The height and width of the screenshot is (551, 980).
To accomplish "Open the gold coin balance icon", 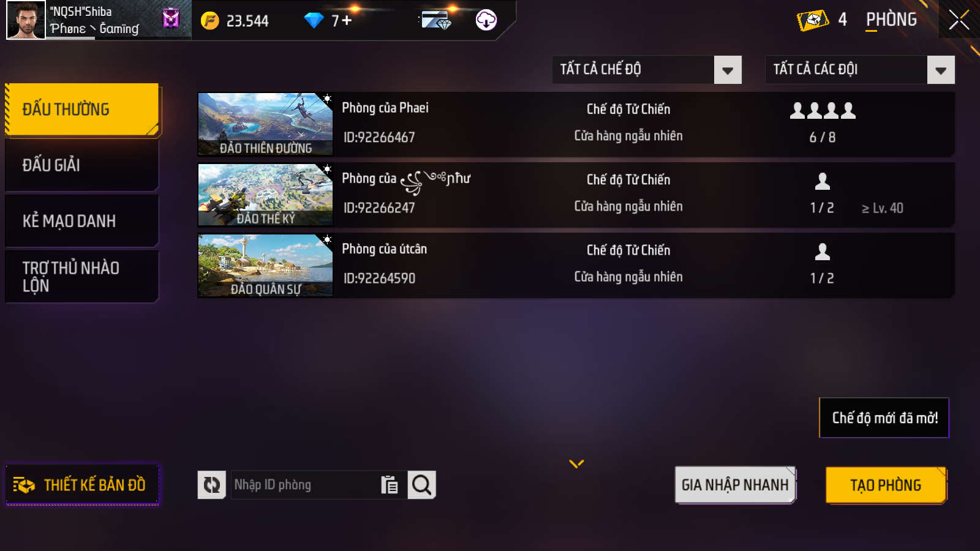I will [x=210, y=21].
